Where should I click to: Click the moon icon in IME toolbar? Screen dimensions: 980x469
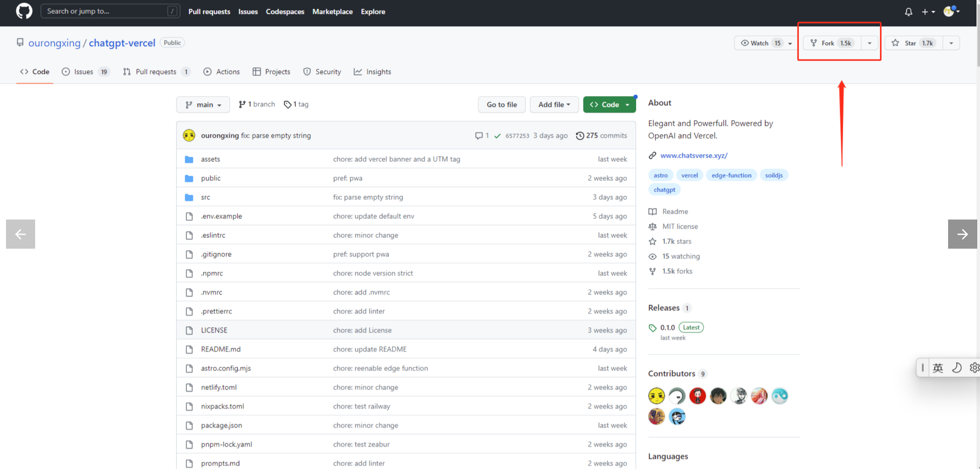tap(956, 368)
